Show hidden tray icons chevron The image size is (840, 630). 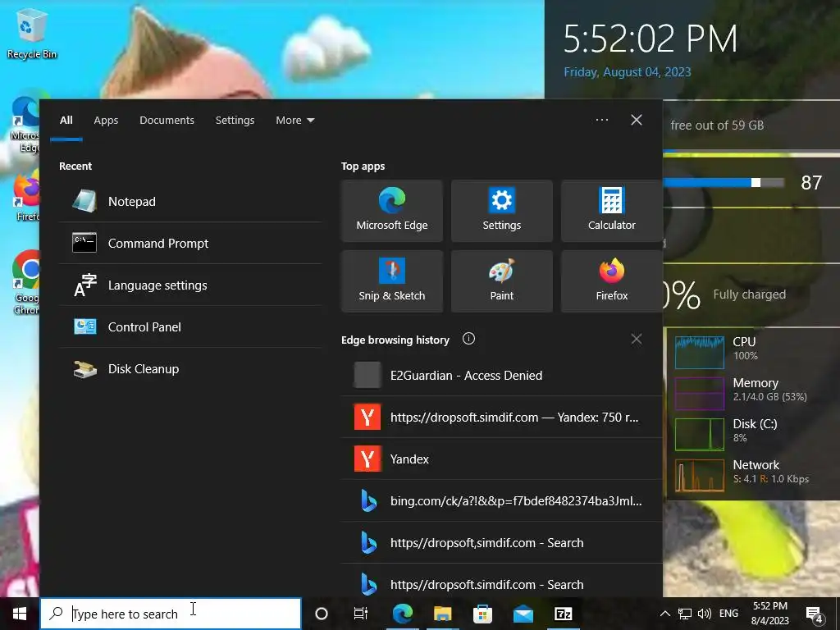[664, 614]
